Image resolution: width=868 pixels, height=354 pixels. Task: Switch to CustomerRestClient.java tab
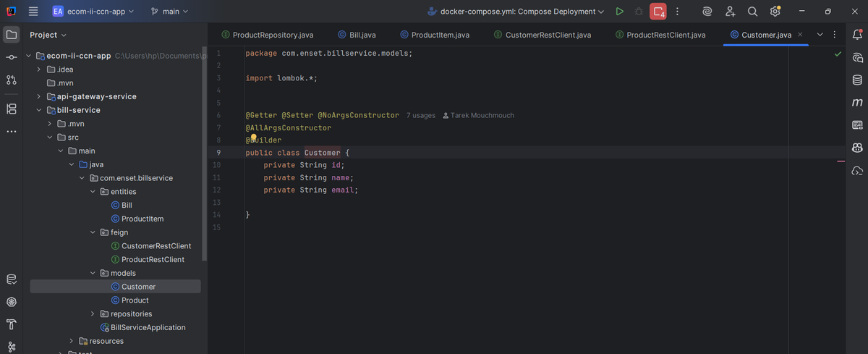point(542,35)
